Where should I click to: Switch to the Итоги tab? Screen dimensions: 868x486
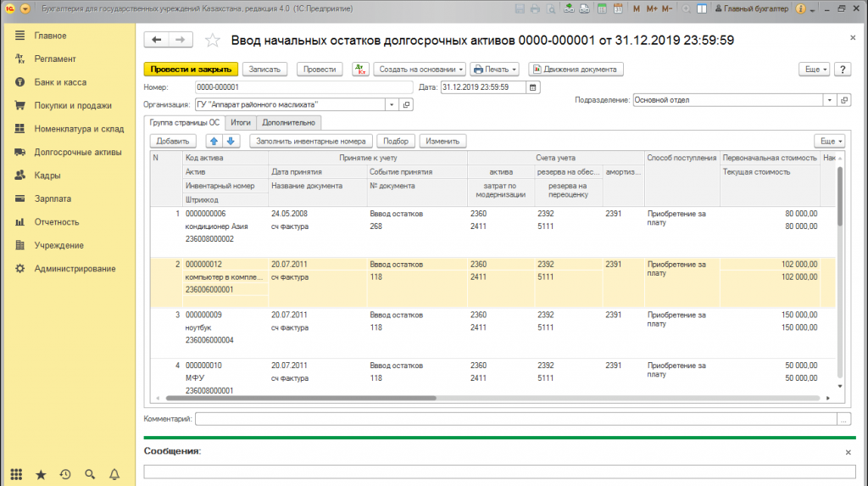240,123
